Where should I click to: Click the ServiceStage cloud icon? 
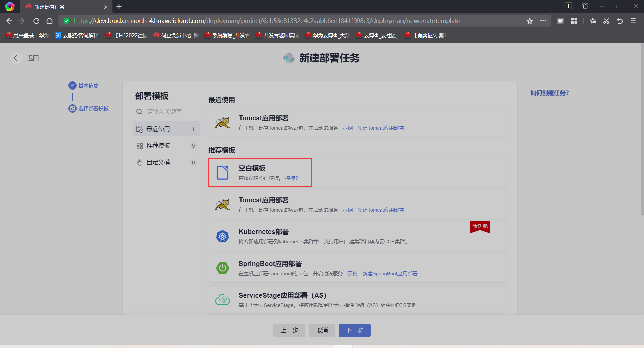222,300
